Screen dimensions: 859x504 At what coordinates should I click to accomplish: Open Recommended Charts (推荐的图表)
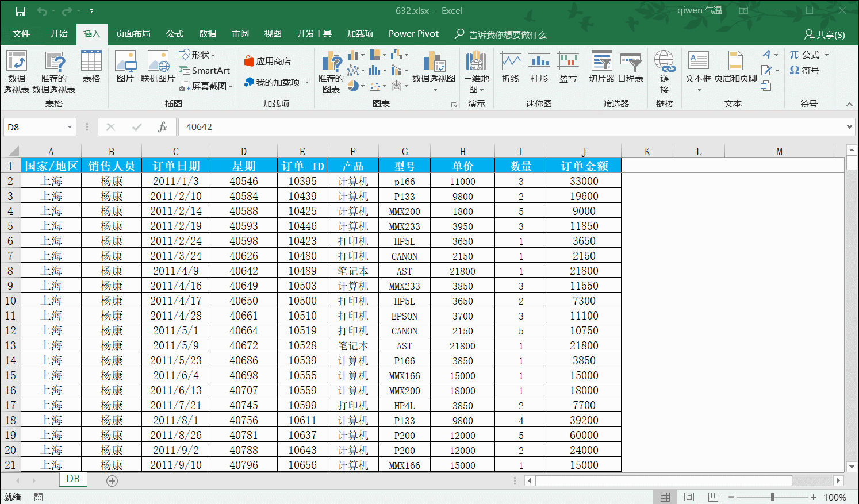pyautogui.click(x=331, y=72)
